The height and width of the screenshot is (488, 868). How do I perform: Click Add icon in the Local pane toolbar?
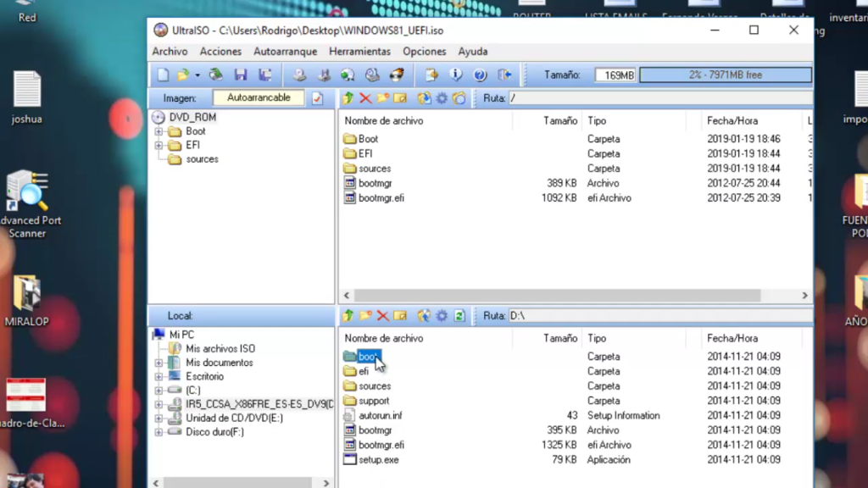[424, 316]
